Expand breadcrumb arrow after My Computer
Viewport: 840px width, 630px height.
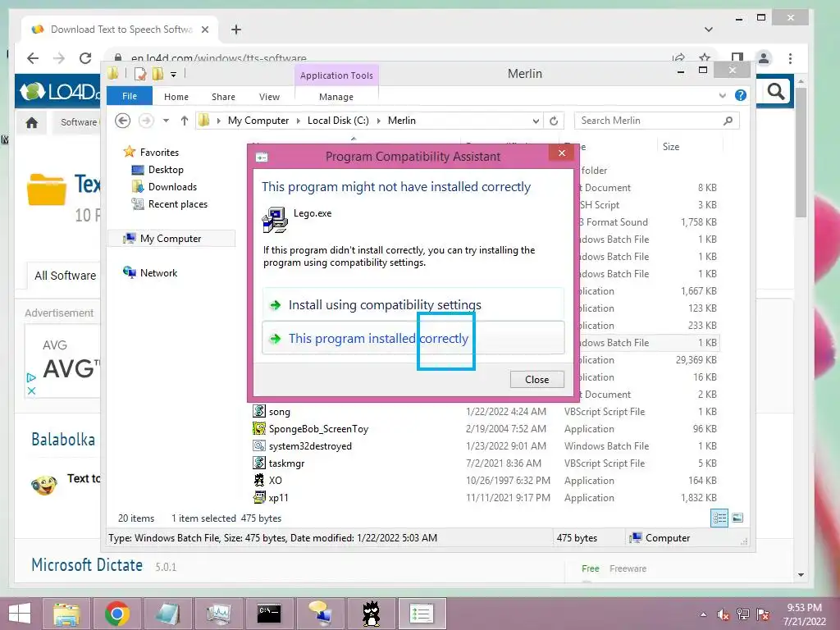299,121
